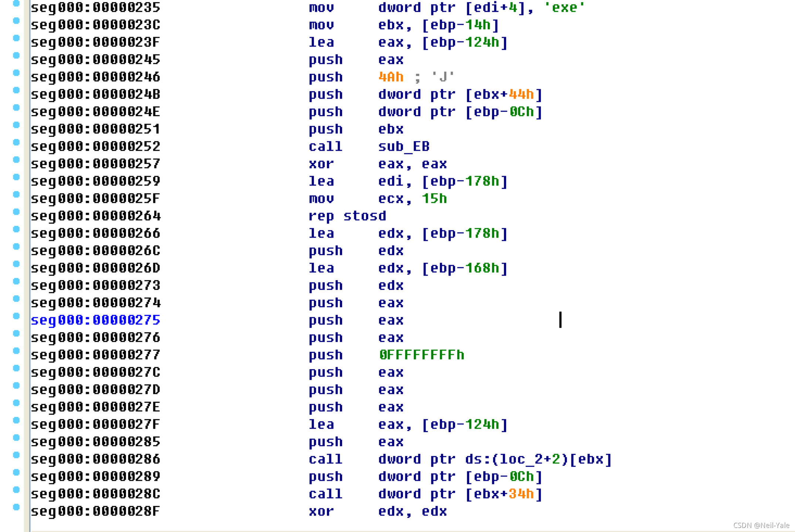Image resolution: width=795 pixels, height=532 pixels.
Task: Toggle breakpoint dot at address 0000028C
Action: click(x=16, y=490)
